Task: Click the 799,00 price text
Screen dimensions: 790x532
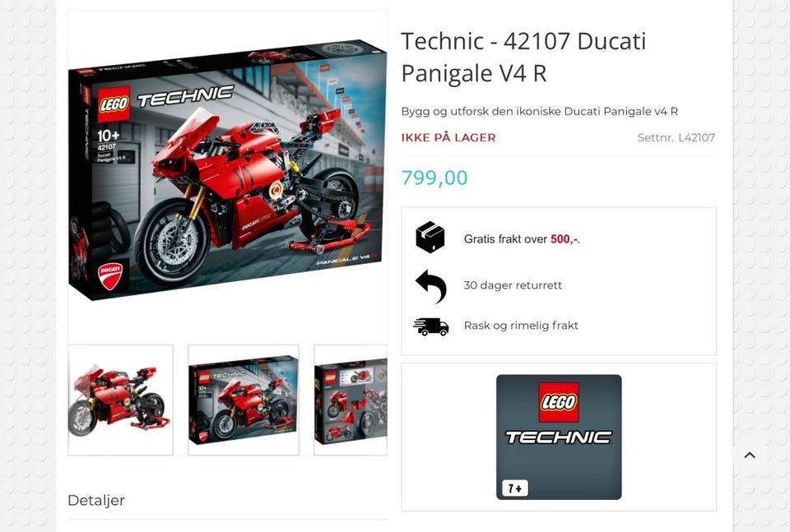Action: coord(434,178)
